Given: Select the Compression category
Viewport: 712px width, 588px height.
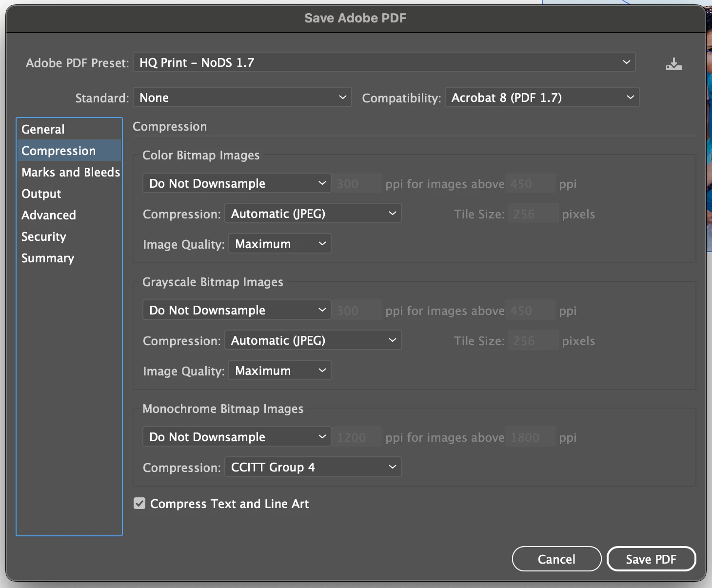Looking at the screenshot, I should 69,151.
